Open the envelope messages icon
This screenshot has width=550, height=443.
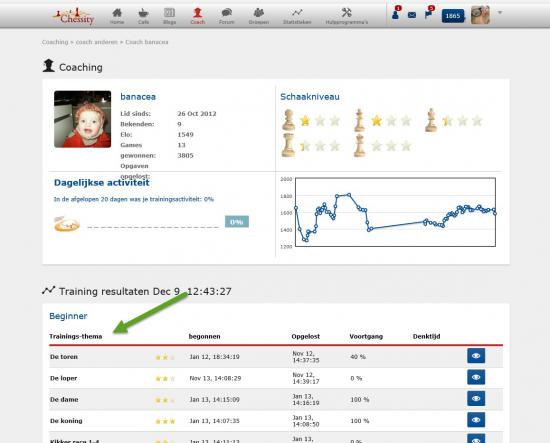pyautogui.click(x=412, y=15)
